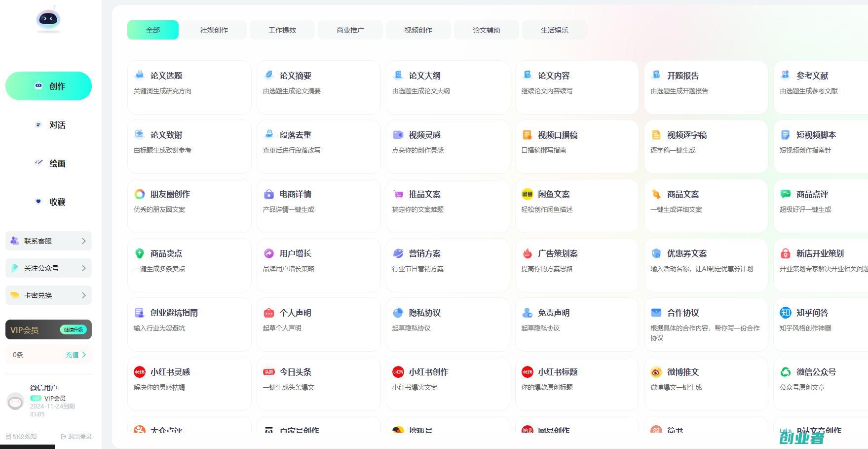The width and height of the screenshot is (868, 449).
Task: Switch to the 社媒创作 tab
Action: pyautogui.click(x=214, y=30)
